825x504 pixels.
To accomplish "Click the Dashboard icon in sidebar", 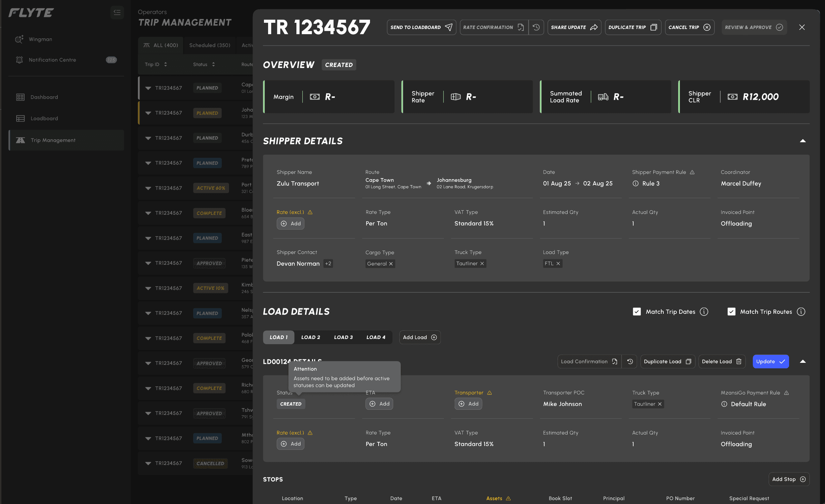I will (21, 97).
